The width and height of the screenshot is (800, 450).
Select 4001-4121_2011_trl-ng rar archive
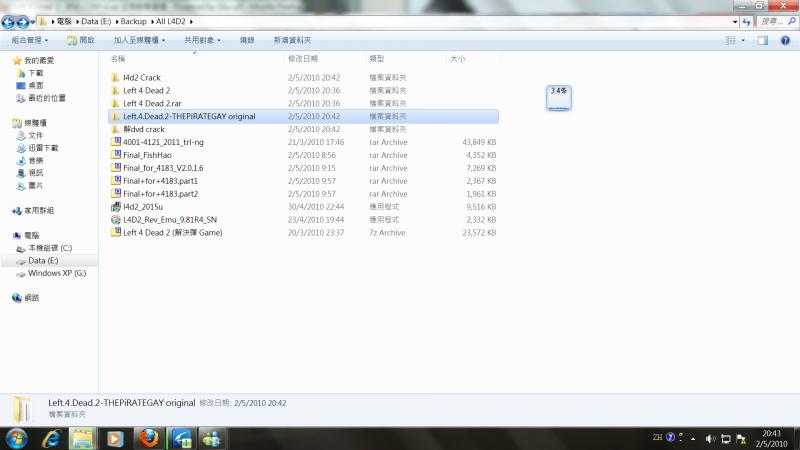tap(163, 142)
